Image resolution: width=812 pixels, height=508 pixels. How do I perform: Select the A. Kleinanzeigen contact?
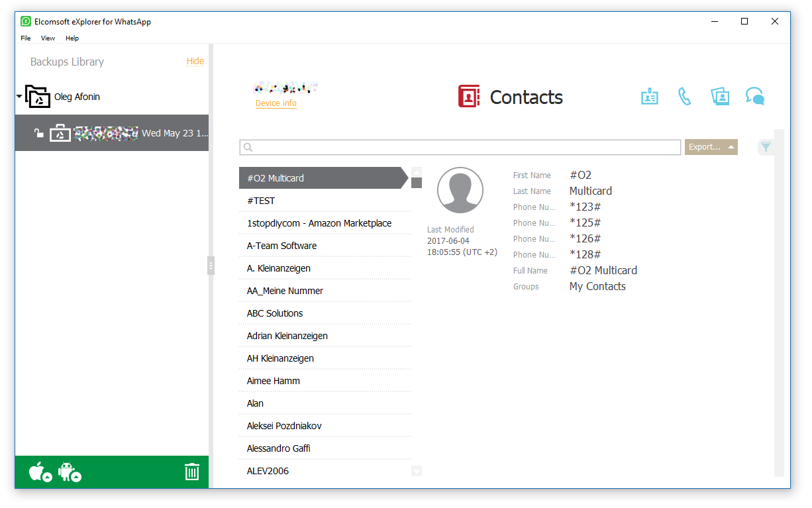pos(325,268)
